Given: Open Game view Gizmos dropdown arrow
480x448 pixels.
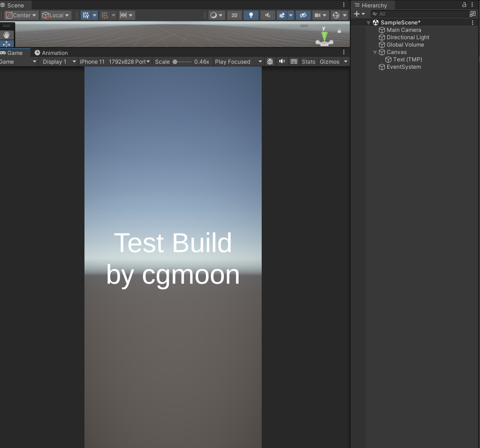Looking at the screenshot, I should 346,62.
